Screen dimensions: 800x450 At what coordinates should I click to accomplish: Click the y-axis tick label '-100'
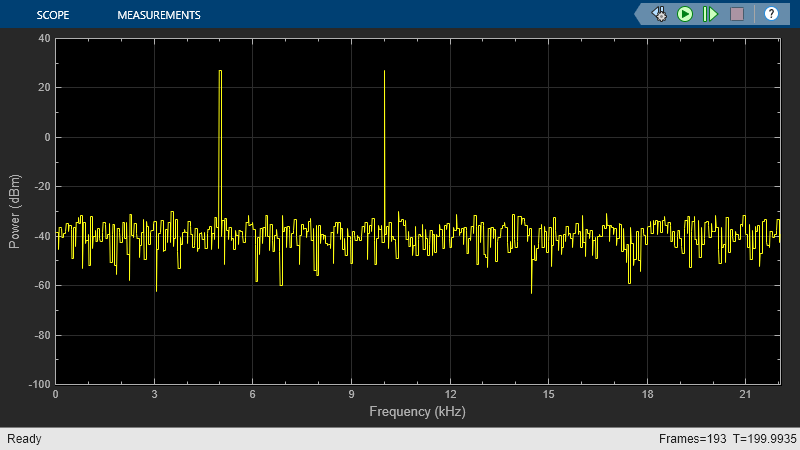[x=39, y=384]
